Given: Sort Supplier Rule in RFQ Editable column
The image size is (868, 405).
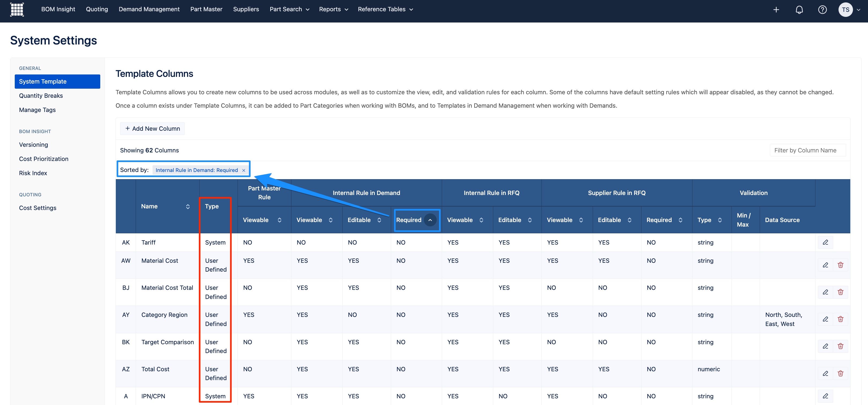Looking at the screenshot, I should pyautogui.click(x=629, y=220).
